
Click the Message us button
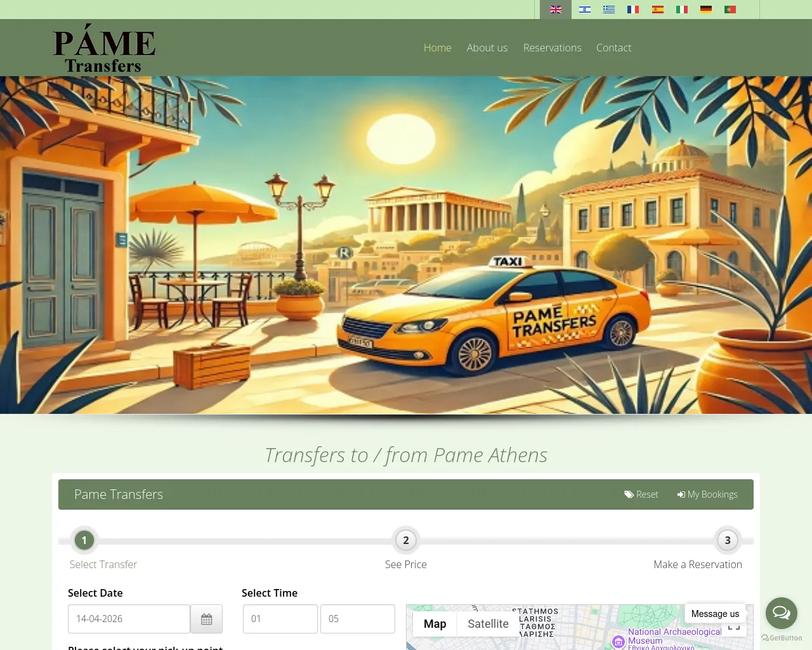tap(715, 613)
